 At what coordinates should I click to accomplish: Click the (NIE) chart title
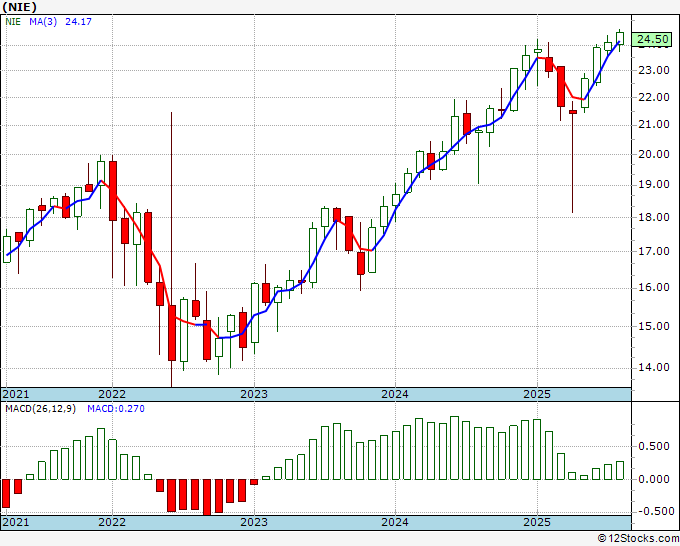pyautogui.click(x=20, y=7)
